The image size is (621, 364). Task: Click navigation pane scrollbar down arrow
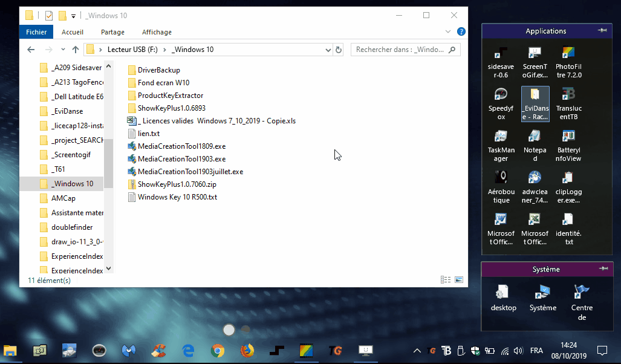coord(108,268)
